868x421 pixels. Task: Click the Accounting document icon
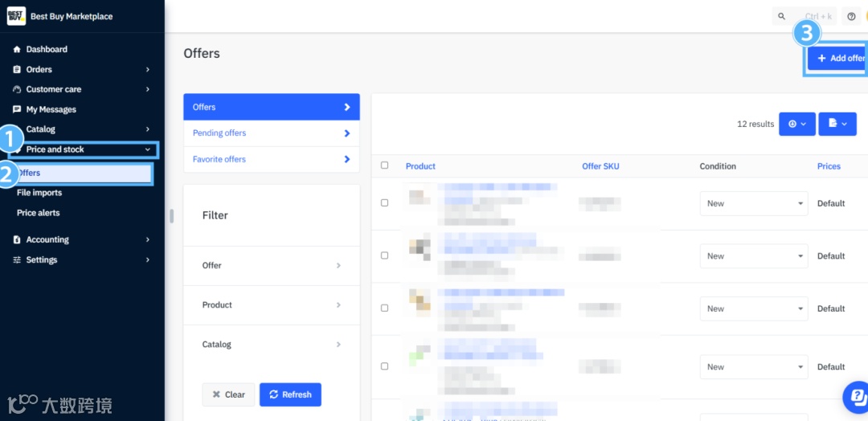17,239
